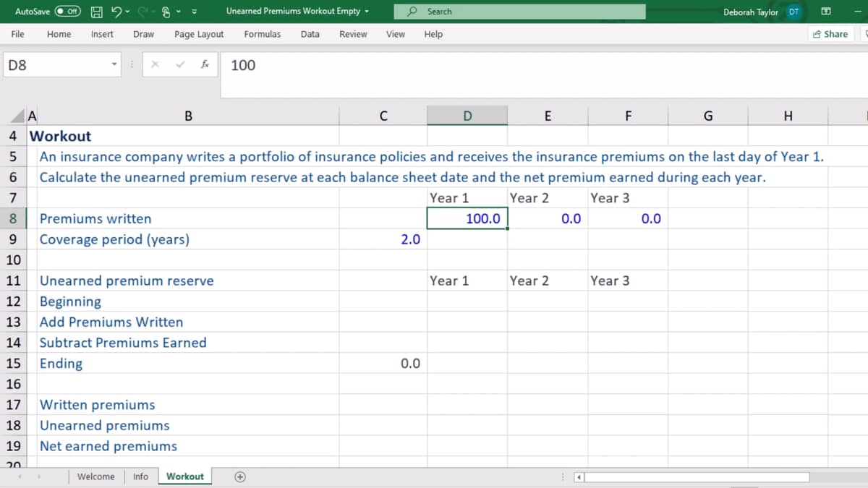This screenshot has width=868, height=488.
Task: Select column B header
Action: click(188, 116)
